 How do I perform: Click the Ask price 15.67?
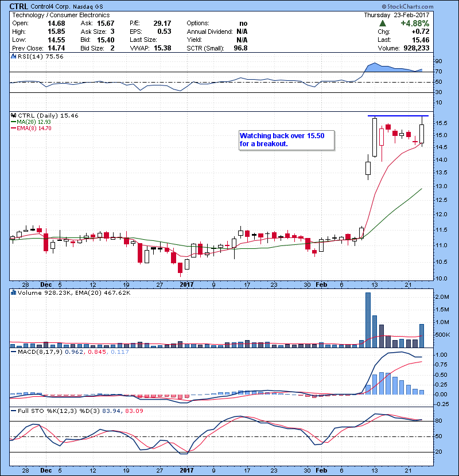tap(106, 24)
